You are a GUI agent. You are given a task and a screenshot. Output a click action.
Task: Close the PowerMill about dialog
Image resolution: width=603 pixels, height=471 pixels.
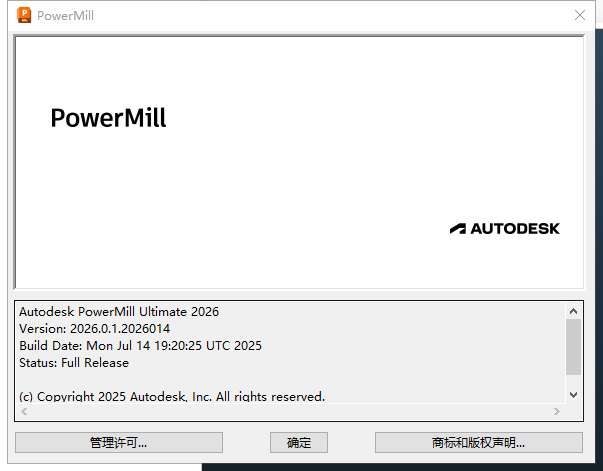[x=580, y=15]
